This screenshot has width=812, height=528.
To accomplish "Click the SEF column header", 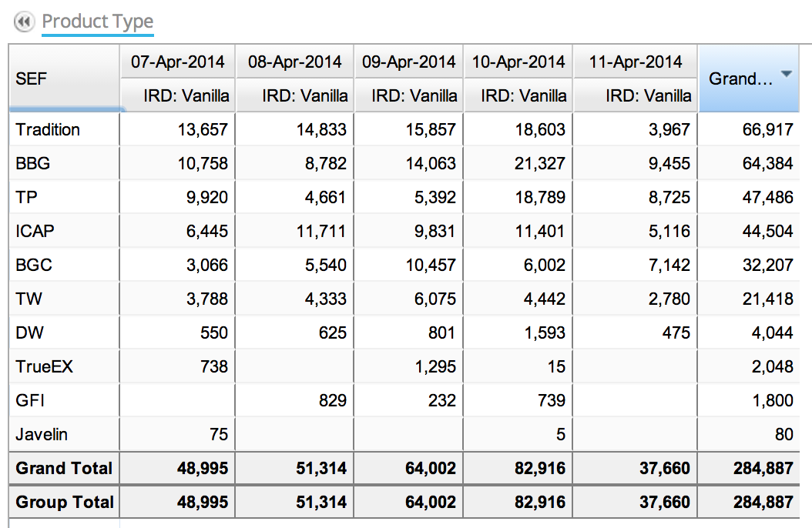I will point(64,78).
